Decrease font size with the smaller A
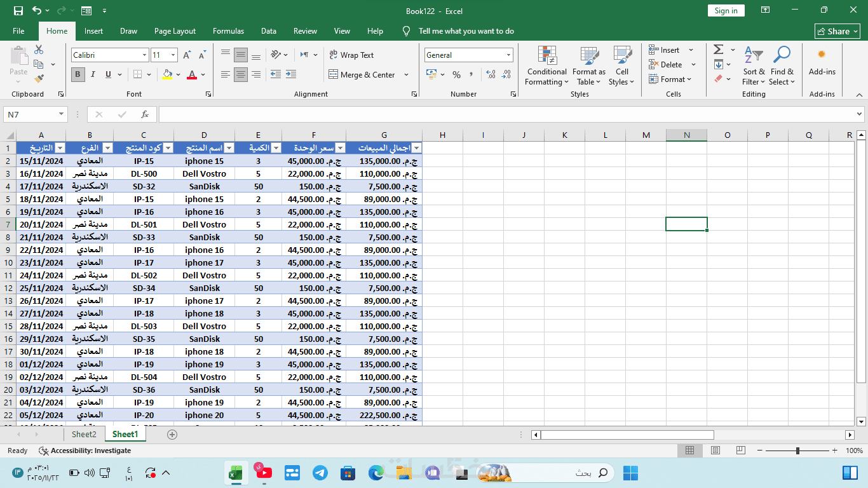Viewport: 868px width, 488px height. coord(202,55)
